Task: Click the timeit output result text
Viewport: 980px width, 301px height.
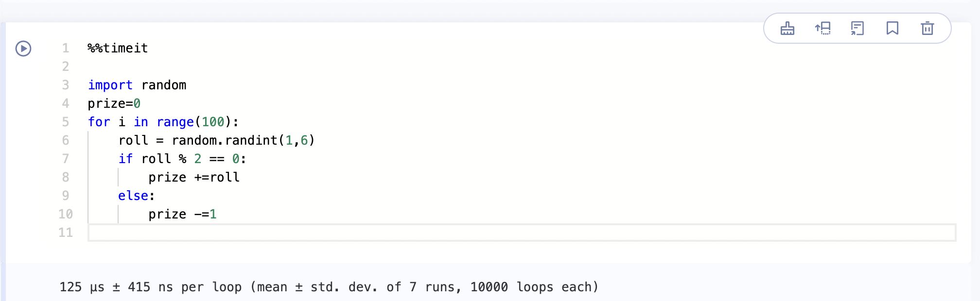Action: pos(329,287)
